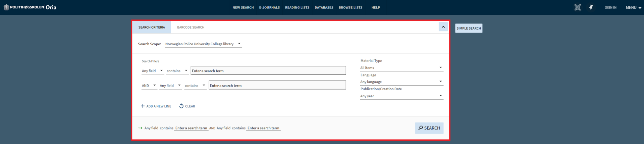Viewport: 644px width, 144px height.
Task: Click the Clear reset icon
Action: click(x=181, y=106)
